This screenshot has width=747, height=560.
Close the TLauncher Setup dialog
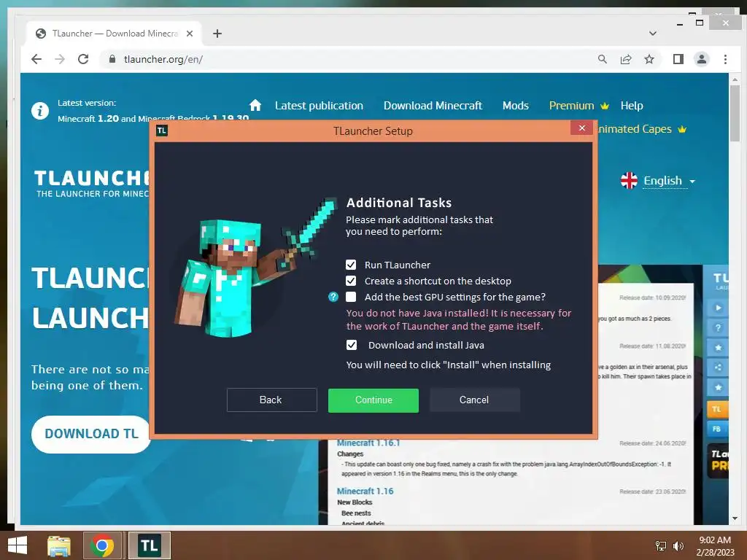[581, 128]
